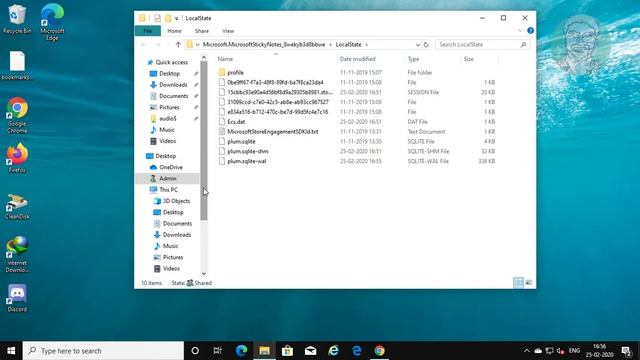The height and width of the screenshot is (360, 640).
Task: Show hidden system tray icons
Action: click(x=527, y=351)
